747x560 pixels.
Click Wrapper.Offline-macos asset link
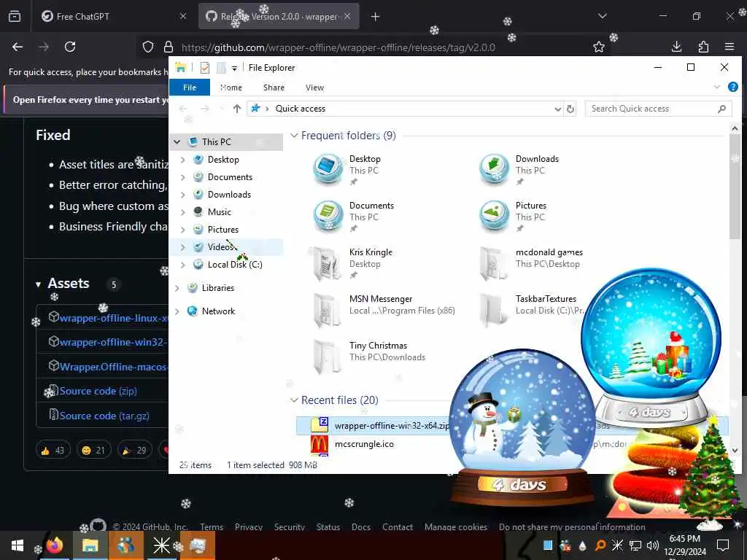(113, 367)
